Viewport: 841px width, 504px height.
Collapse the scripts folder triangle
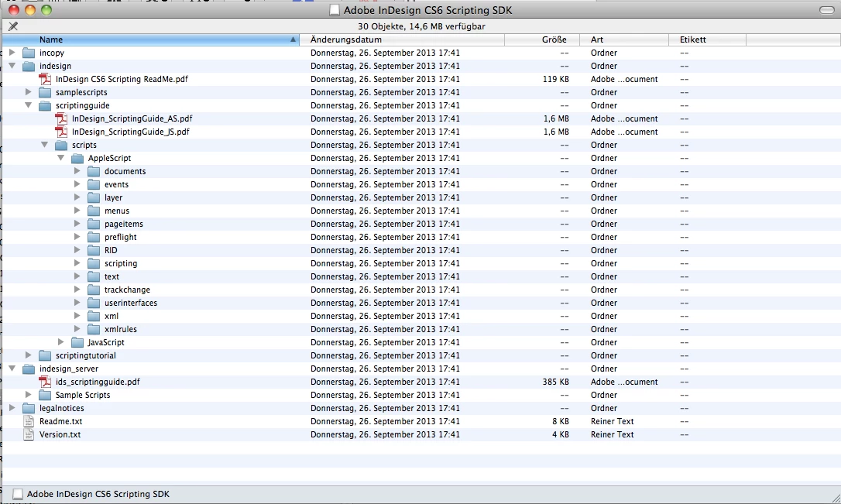pos(44,145)
